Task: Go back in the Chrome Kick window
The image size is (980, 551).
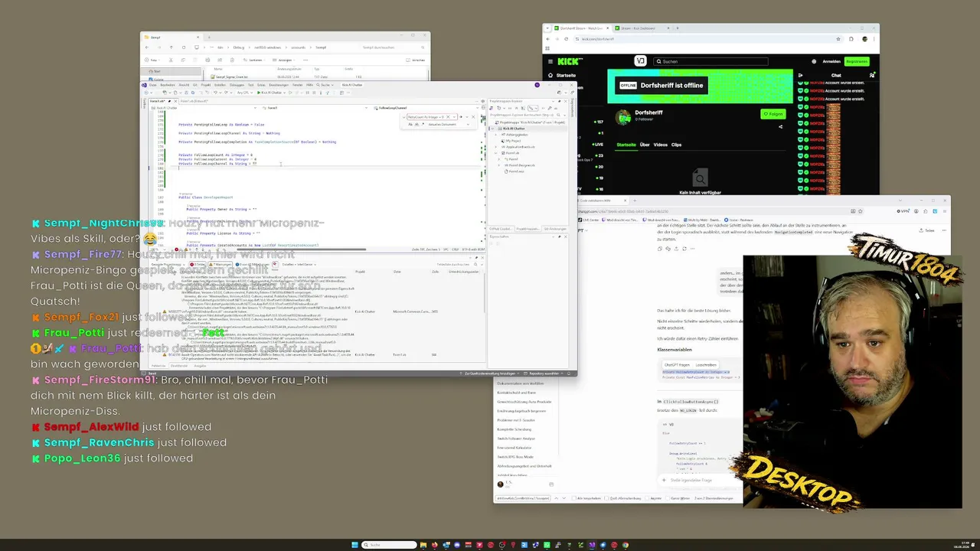Action: click(547, 39)
